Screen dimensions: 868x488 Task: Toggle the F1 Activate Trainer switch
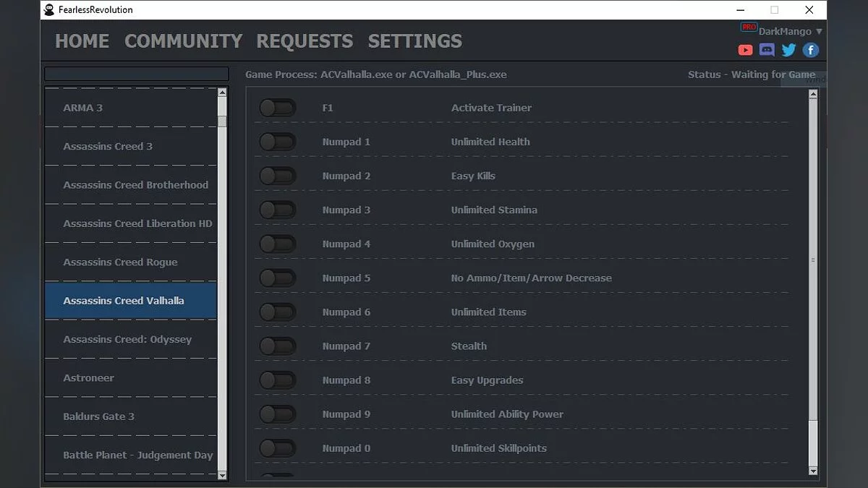(278, 108)
